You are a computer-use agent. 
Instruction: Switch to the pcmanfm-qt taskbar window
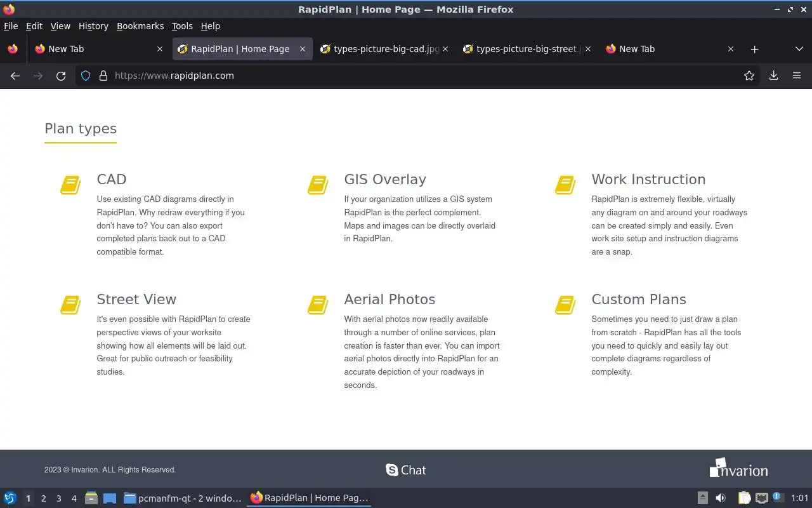[x=183, y=498]
